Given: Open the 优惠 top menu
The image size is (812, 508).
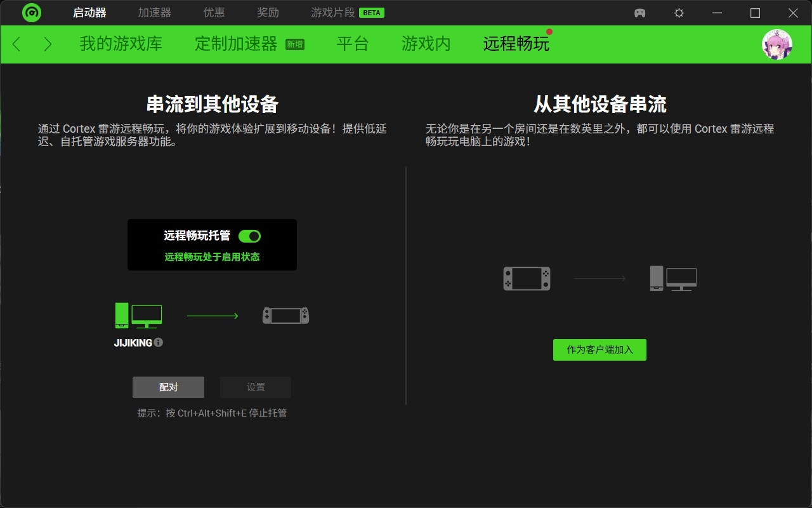Looking at the screenshot, I should [x=214, y=13].
